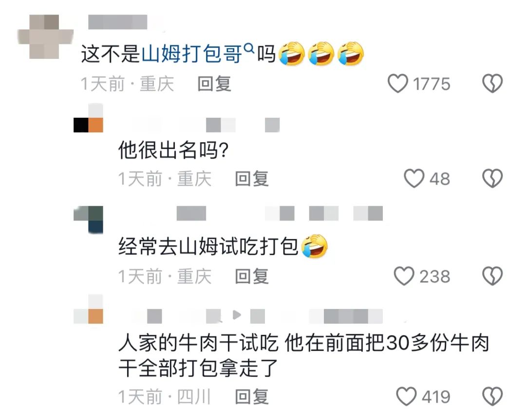Dislike the top 山姆打包哥 comment
This screenshot has height=420, width=526.
click(x=492, y=83)
